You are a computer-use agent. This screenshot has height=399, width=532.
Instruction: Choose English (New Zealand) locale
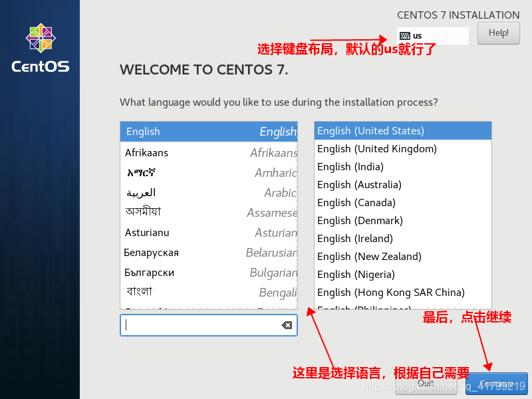403,257
